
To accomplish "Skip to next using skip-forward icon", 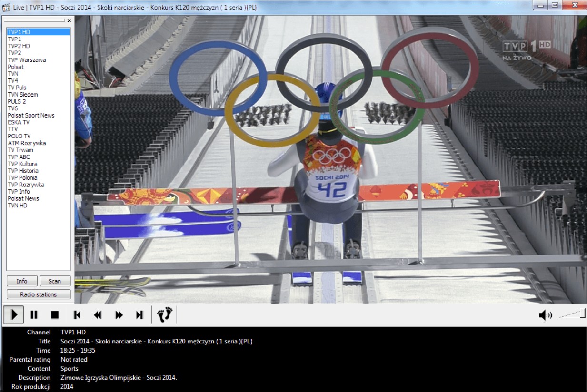I will coord(139,315).
